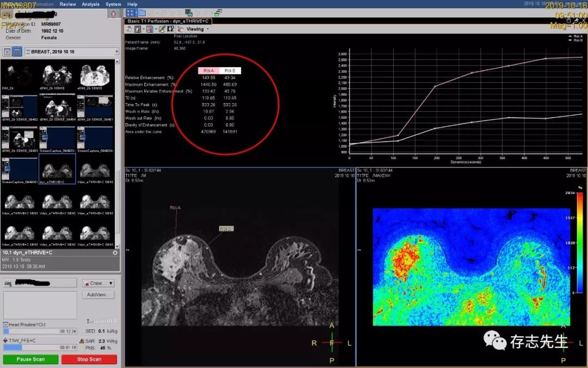Select the Roi A column header
Image resolution: width=588 pixels, height=368 pixels.
click(x=209, y=70)
